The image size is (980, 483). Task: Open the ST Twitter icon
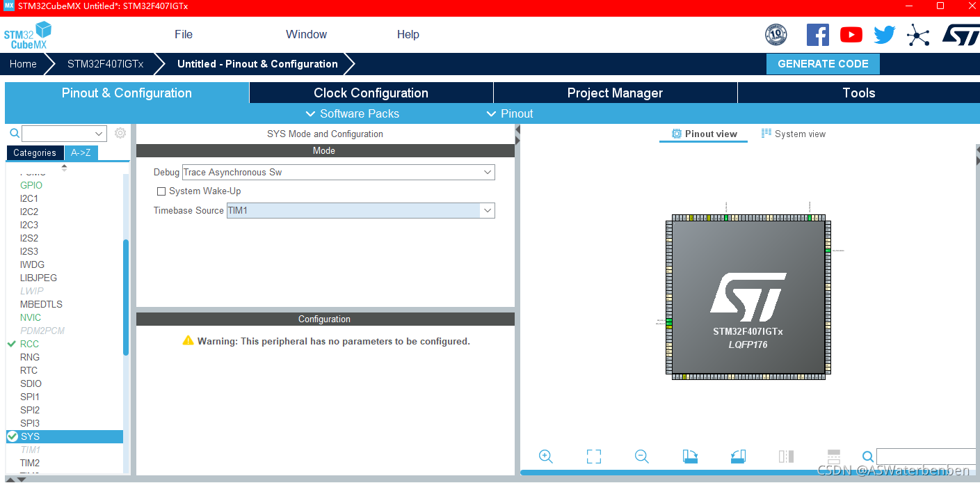coord(885,35)
